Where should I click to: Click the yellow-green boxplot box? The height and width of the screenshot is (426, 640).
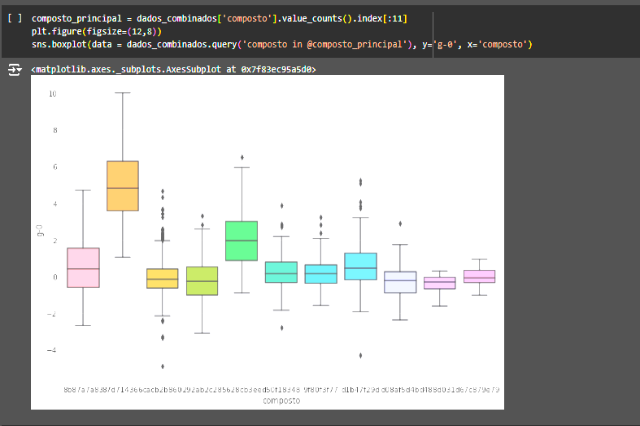point(202,280)
